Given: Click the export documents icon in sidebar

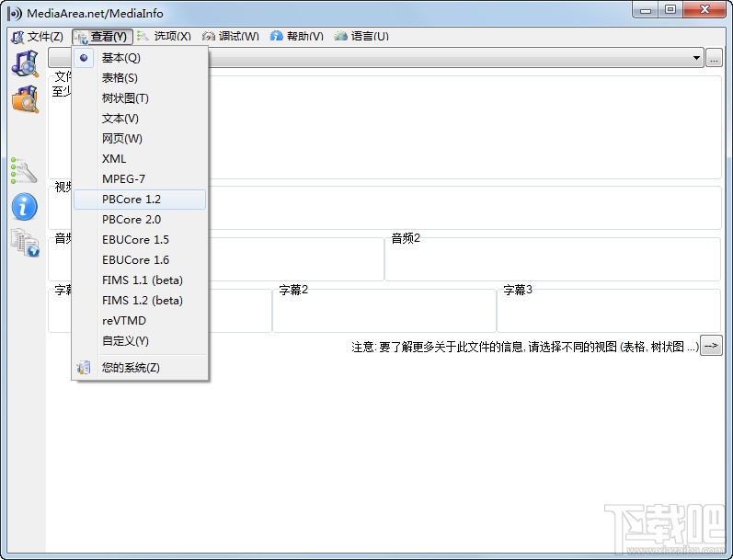Looking at the screenshot, I should coord(25,242).
